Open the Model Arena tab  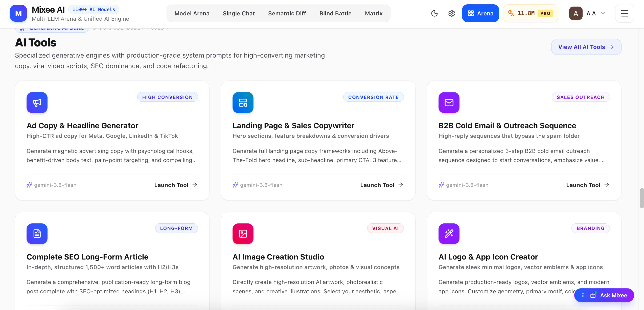pos(192,13)
